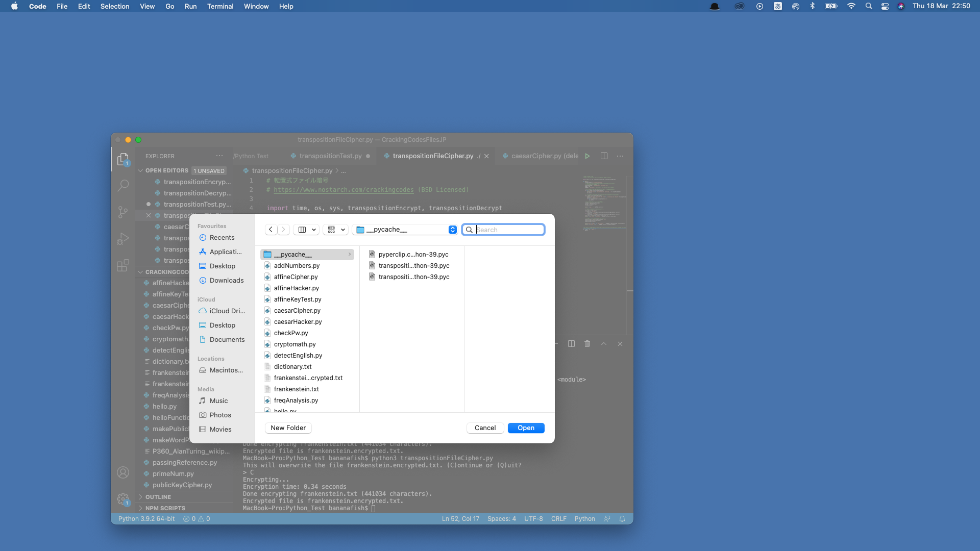The width and height of the screenshot is (980, 551).
Task: Select Photos in dialog sidebar
Action: pyautogui.click(x=222, y=415)
